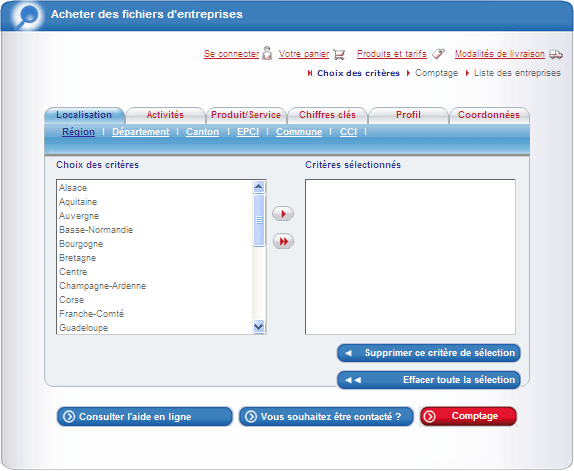Switch to the Chiffres clés tab

pos(327,115)
